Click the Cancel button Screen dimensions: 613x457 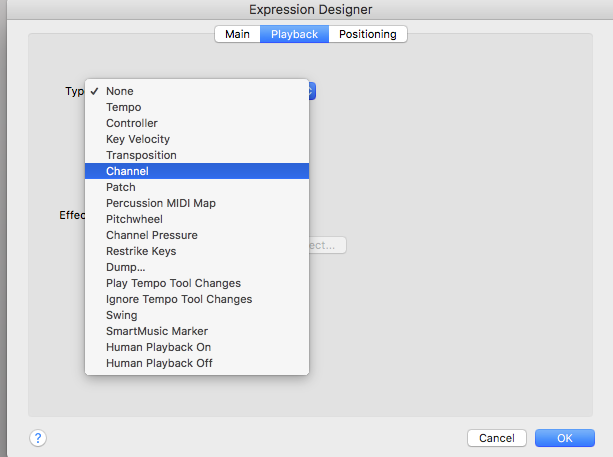click(497, 438)
